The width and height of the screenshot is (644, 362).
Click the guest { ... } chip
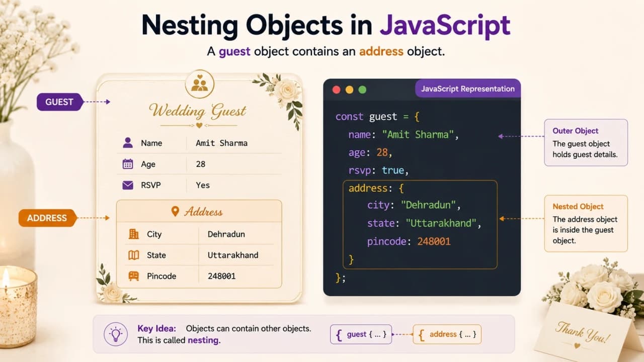[361, 334]
